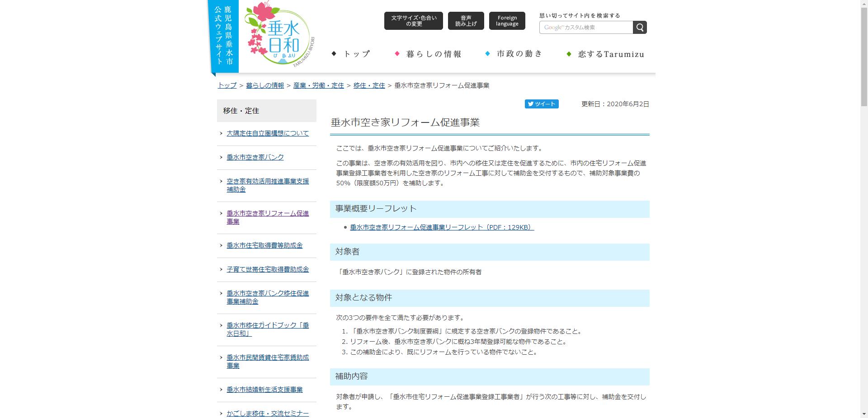Expand the 市政の動き navigation menu
868x418 pixels.
point(519,54)
